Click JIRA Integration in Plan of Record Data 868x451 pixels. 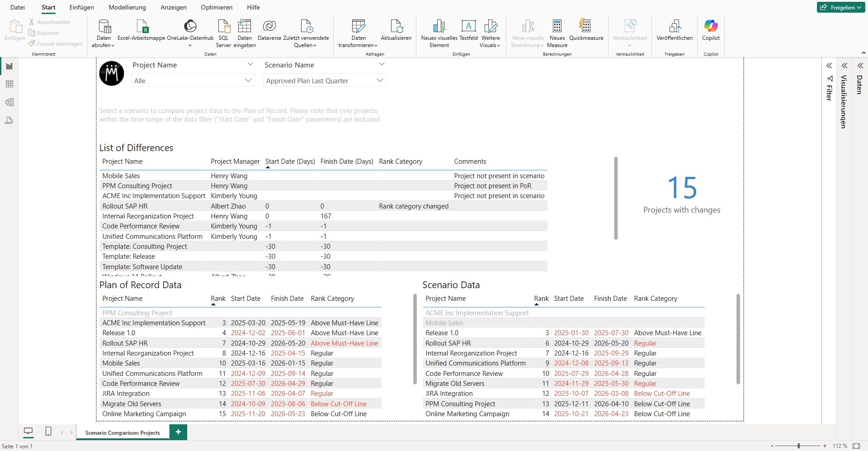coord(126,394)
